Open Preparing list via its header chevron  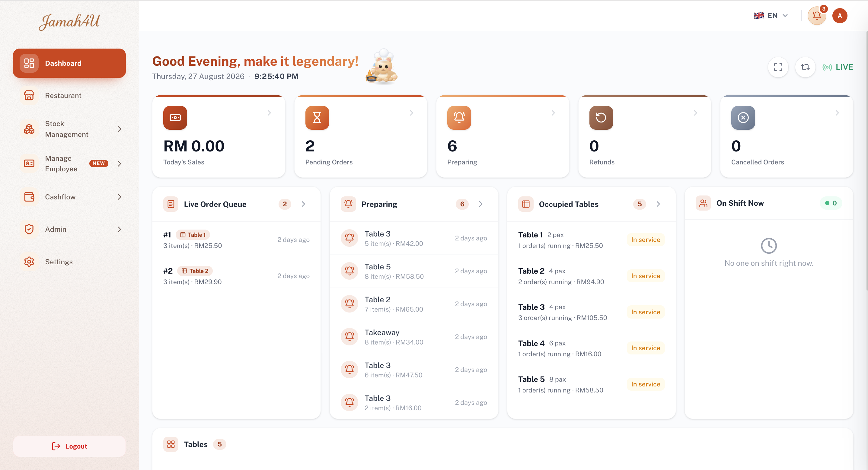point(480,204)
